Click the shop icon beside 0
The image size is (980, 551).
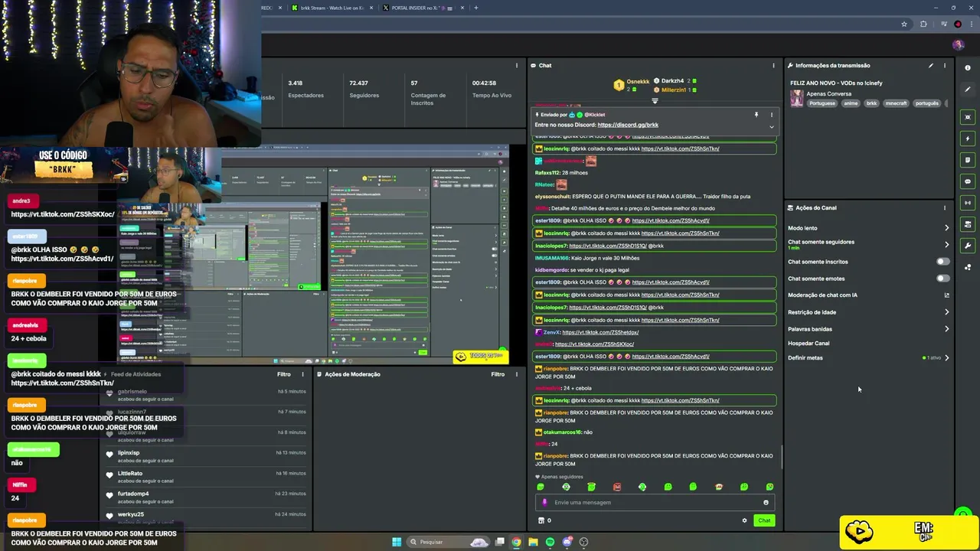541,520
